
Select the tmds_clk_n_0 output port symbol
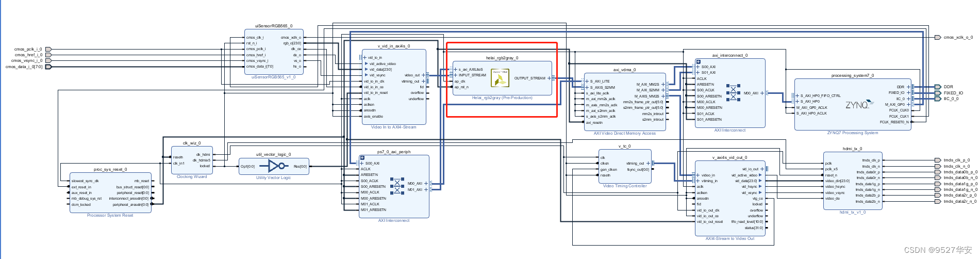pos(938,166)
